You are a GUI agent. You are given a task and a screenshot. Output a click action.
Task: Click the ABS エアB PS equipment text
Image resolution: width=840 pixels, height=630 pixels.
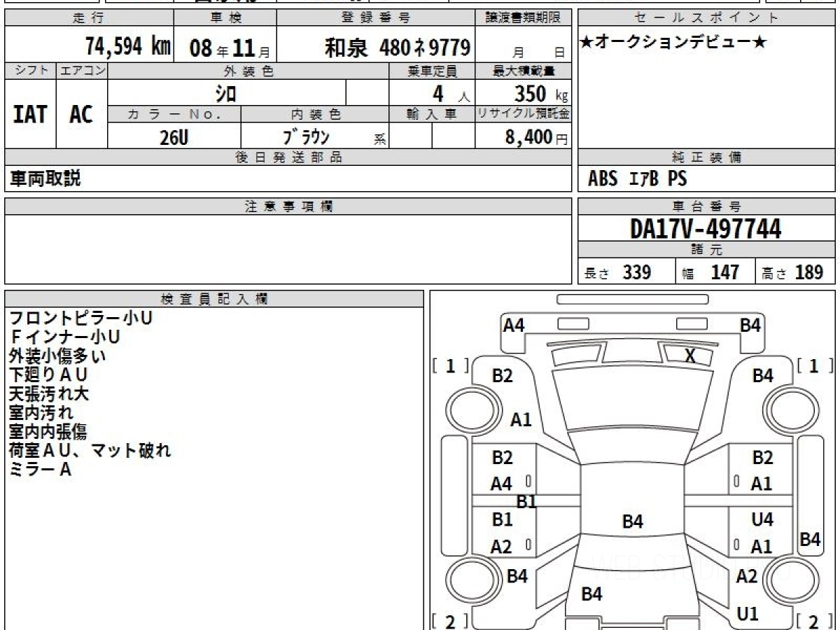tap(637, 179)
